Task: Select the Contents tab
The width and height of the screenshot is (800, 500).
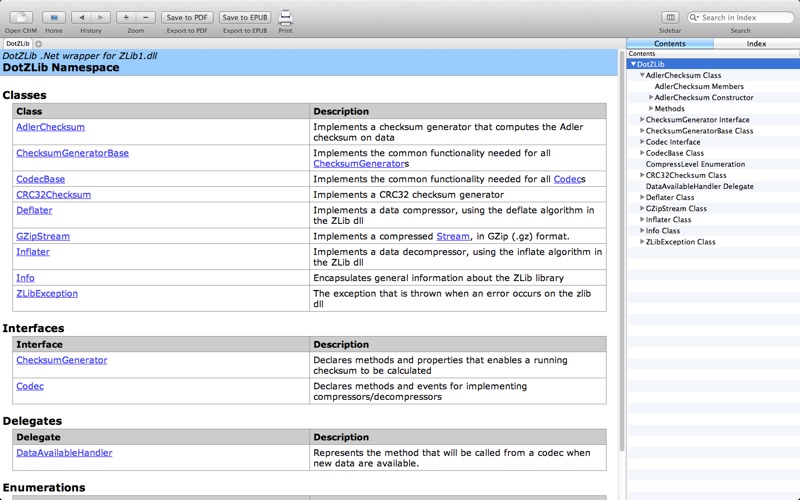Action: (670, 43)
